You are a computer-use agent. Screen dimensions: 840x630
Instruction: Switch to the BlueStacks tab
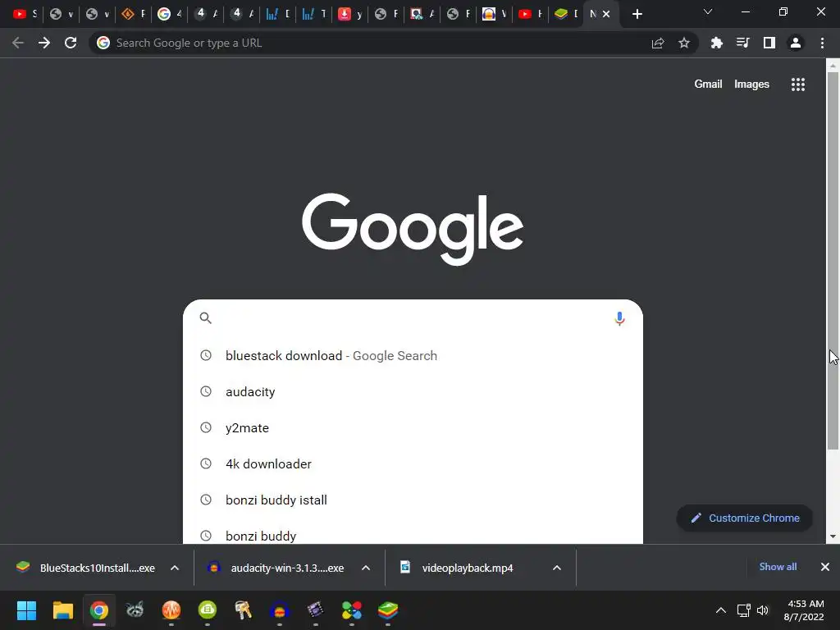(x=567, y=14)
